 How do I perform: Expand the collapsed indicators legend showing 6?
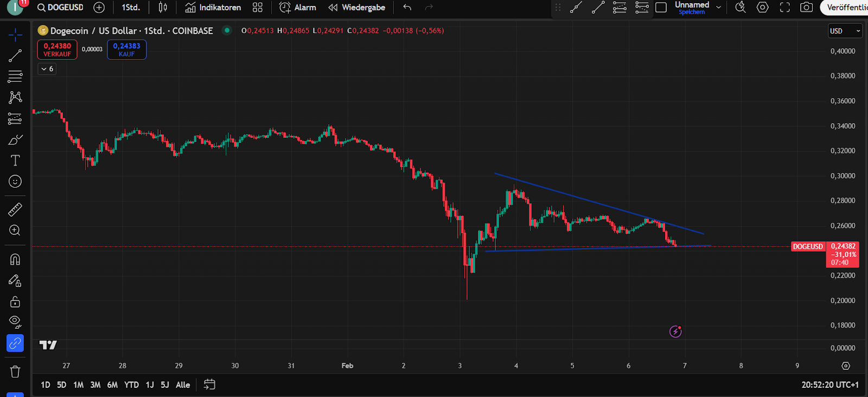coord(47,69)
